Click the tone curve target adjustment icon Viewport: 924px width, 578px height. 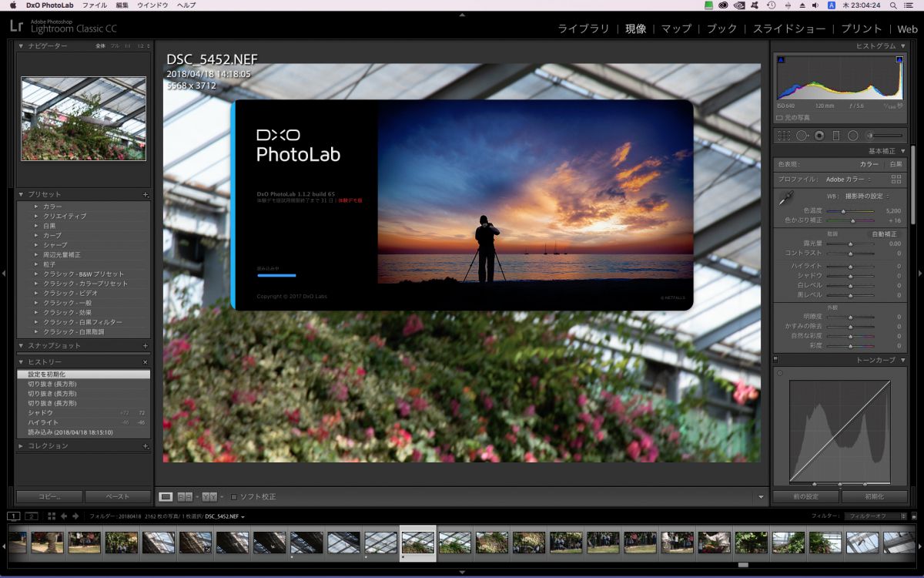779,374
